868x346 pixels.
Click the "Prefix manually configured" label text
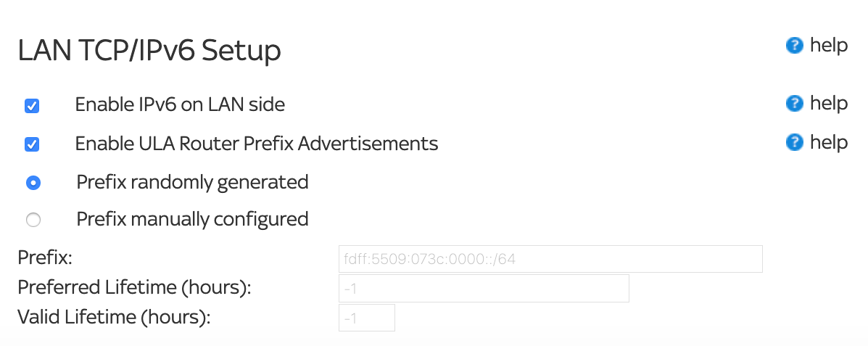click(192, 218)
